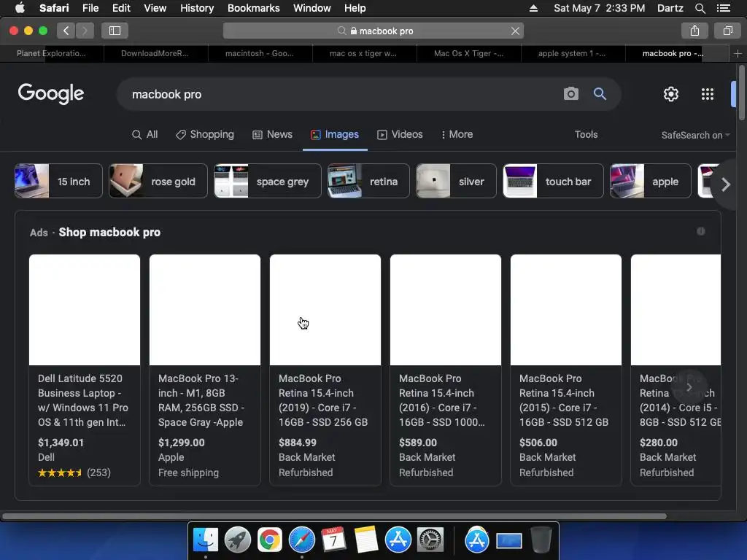This screenshot has width=747, height=560.
Task: Filter images by apple chip
Action: [x=650, y=181]
